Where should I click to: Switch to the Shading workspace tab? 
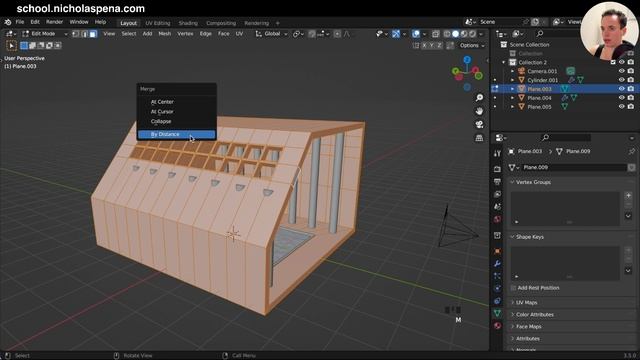pyautogui.click(x=188, y=23)
